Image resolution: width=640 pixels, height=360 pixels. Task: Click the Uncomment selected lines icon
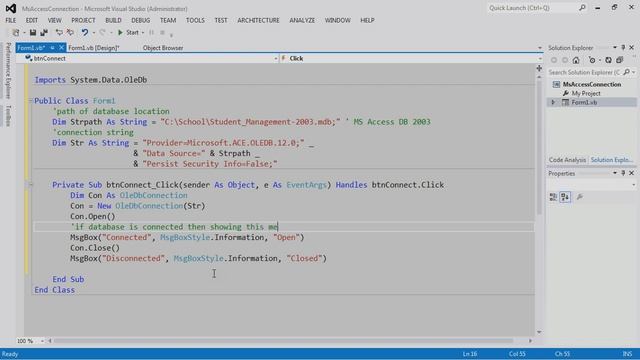pos(70,32)
